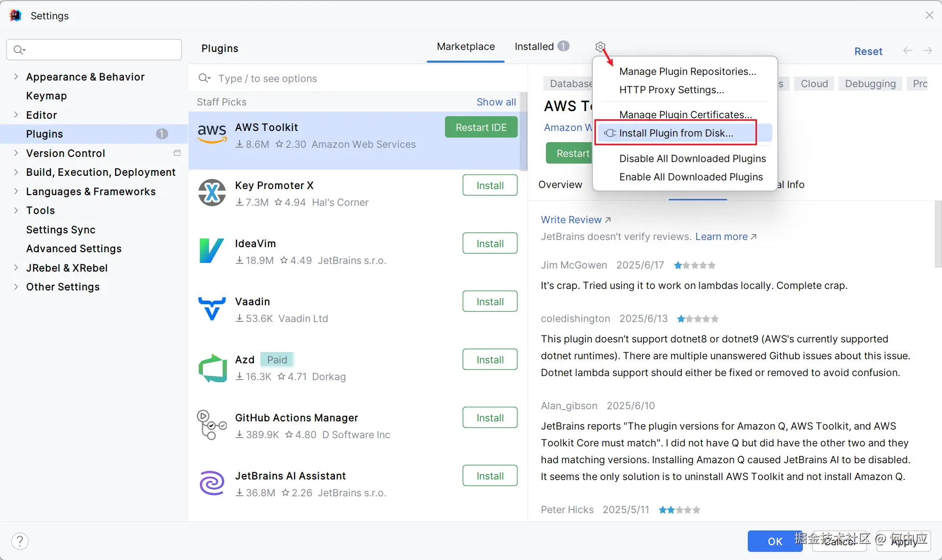This screenshot has height=560, width=942.
Task: Expand Appearance & Behavior section
Action: click(16, 76)
